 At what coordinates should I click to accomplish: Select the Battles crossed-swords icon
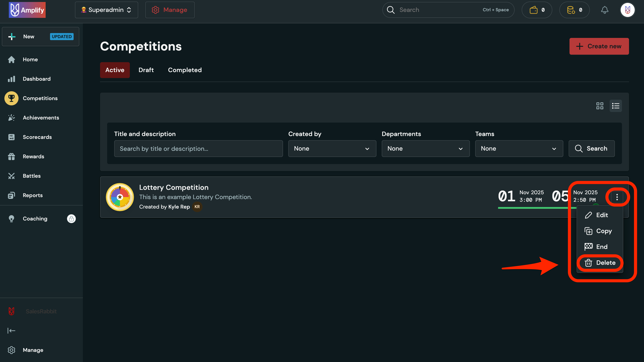[11, 176]
